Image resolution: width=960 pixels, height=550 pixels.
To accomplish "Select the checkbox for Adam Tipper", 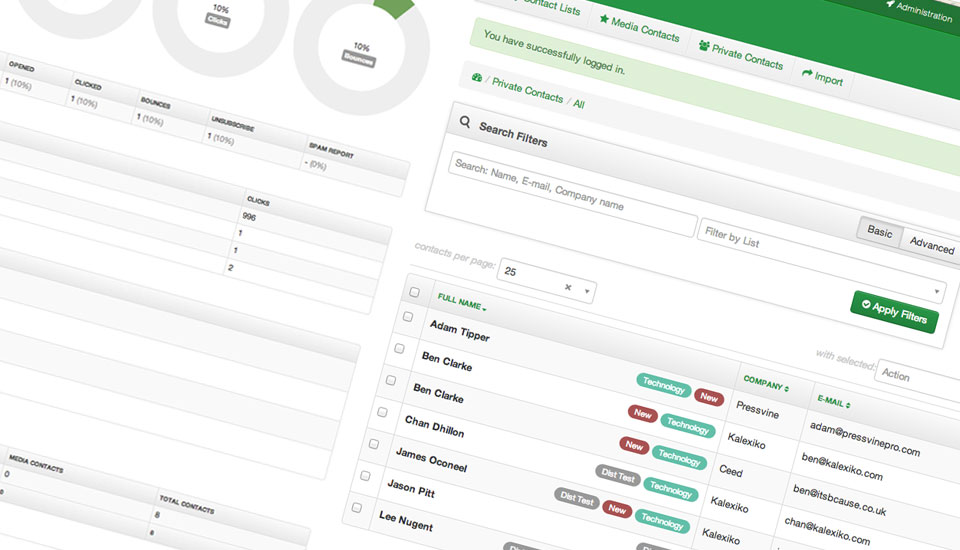I will pyautogui.click(x=407, y=317).
